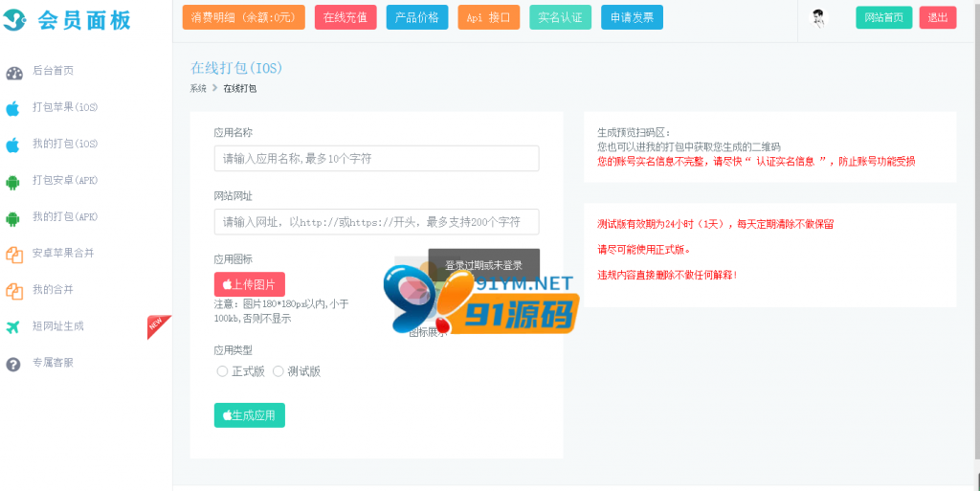Screen dimensions: 980x491
Task: Click the airplane icon beside 短网址生成
Action: pyautogui.click(x=13, y=326)
